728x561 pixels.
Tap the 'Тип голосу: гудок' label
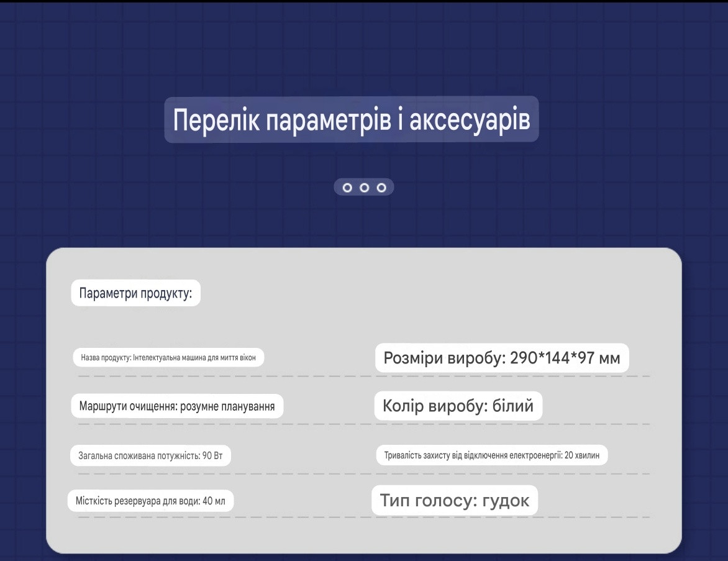(455, 501)
